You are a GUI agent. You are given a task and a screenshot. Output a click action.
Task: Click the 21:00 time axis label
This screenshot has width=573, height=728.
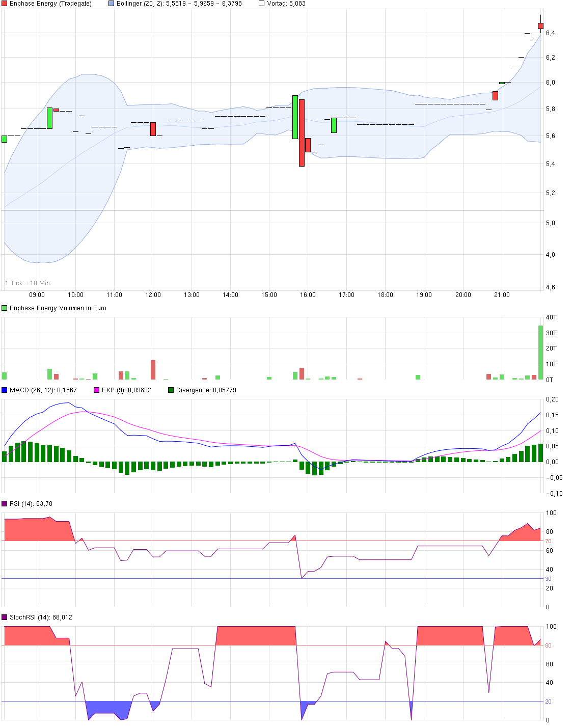click(x=502, y=294)
